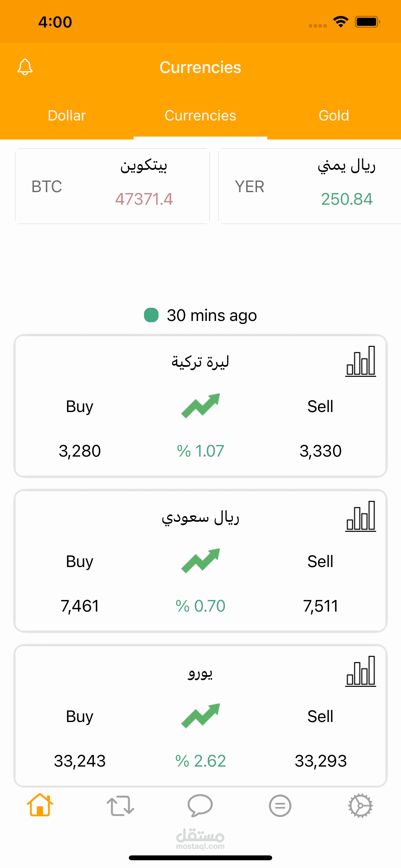Open the chat bubble icon

(x=200, y=806)
